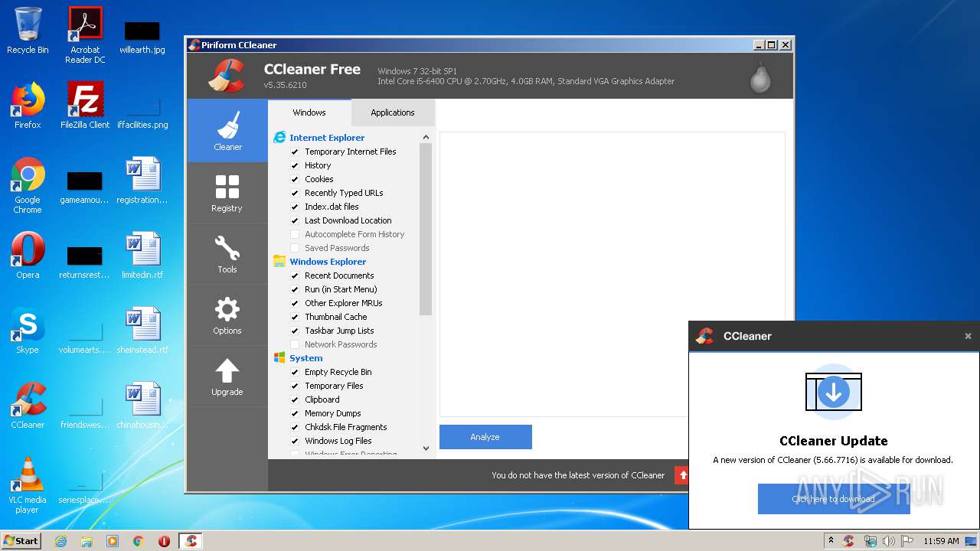Uncheck the Cookies checkbox

point(295,179)
